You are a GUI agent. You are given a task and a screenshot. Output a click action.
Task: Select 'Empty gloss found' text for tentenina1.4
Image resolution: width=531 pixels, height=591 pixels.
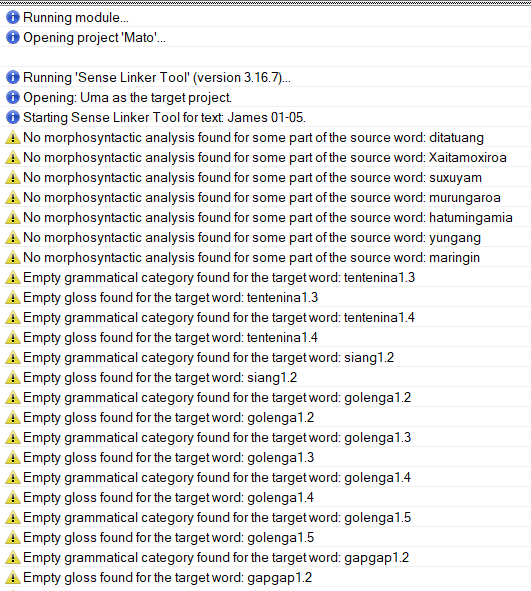pos(170,337)
